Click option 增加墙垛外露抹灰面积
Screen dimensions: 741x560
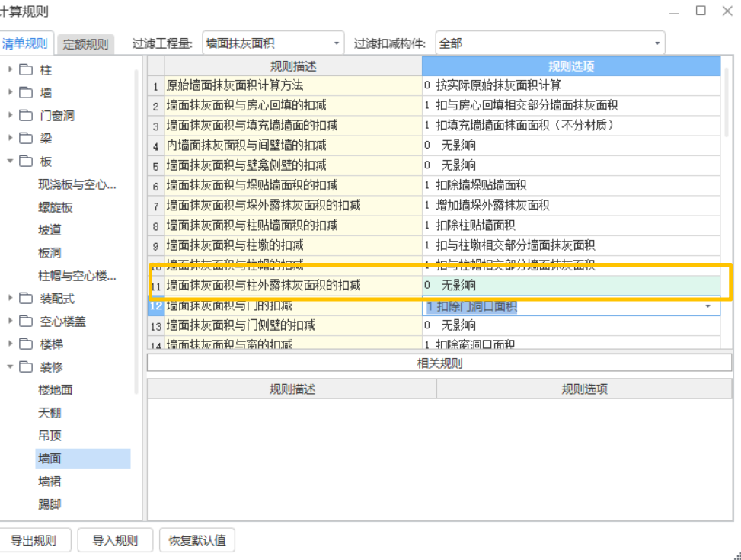571,205
